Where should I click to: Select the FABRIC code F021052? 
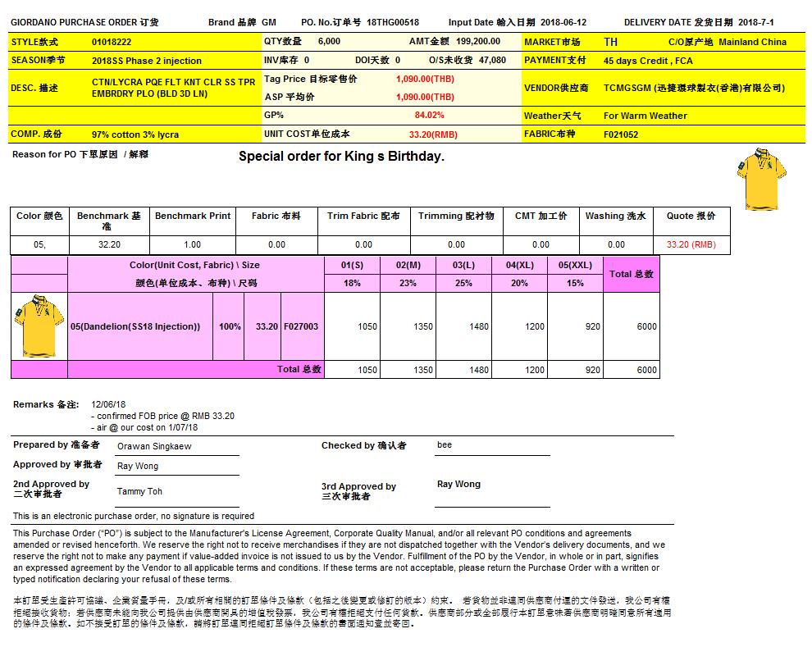pos(621,134)
